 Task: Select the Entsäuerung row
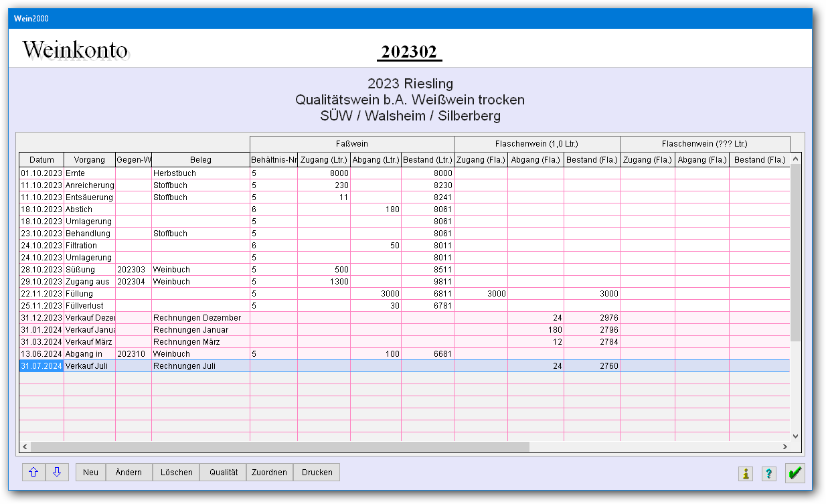click(404, 197)
